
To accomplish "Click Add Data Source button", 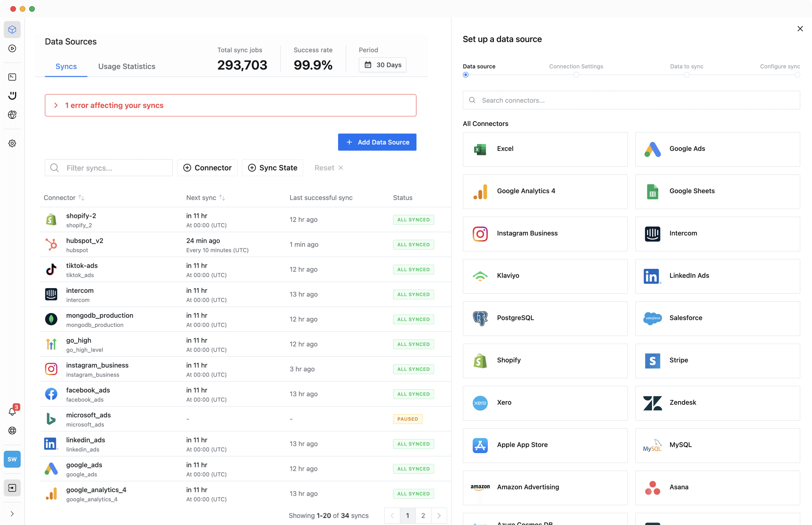I will (377, 142).
